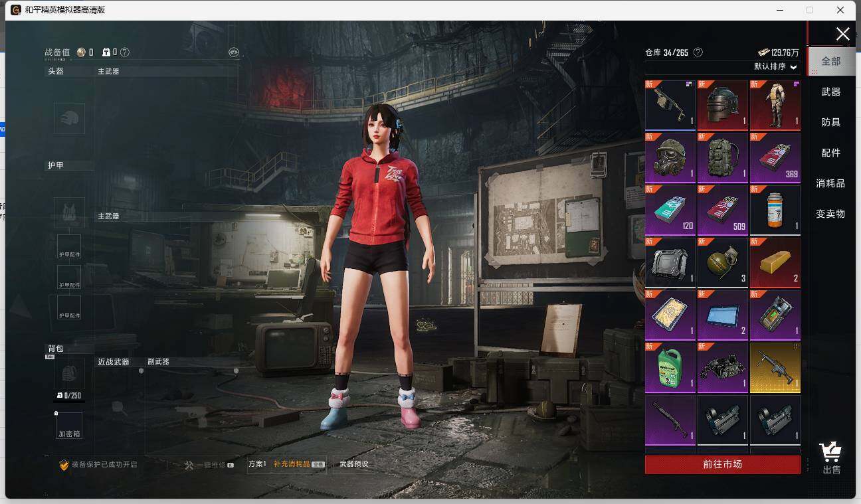
Task: Select the dark armored helmet item
Action: 723,105
